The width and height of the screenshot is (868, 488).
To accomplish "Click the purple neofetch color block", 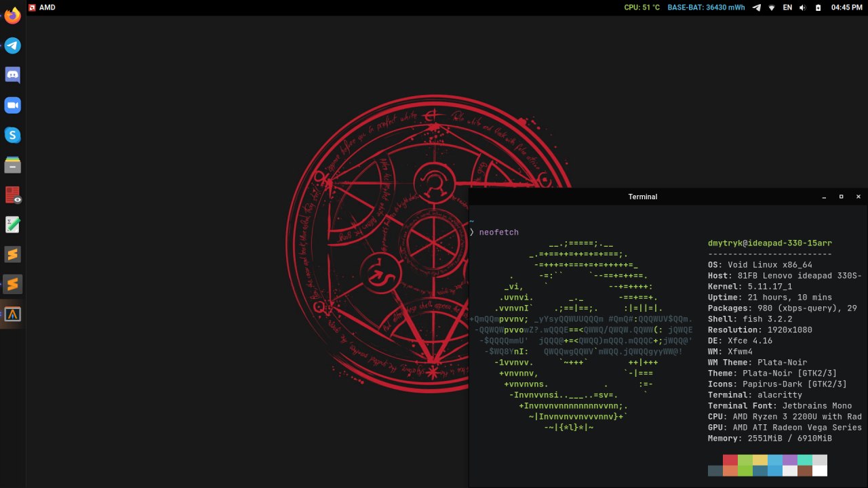I will click(x=790, y=460).
